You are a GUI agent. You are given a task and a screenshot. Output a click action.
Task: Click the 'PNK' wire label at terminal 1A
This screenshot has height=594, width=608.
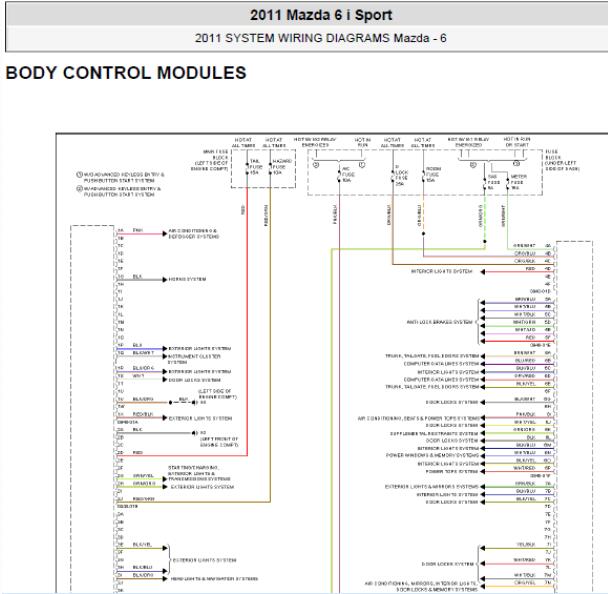[x=138, y=230]
